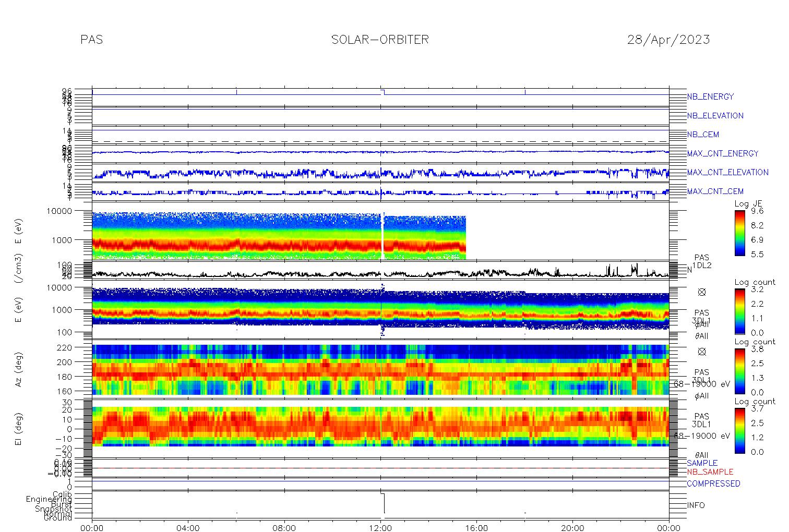
Task: Click the step drop in the INFO mode trace
Action: 384,503
